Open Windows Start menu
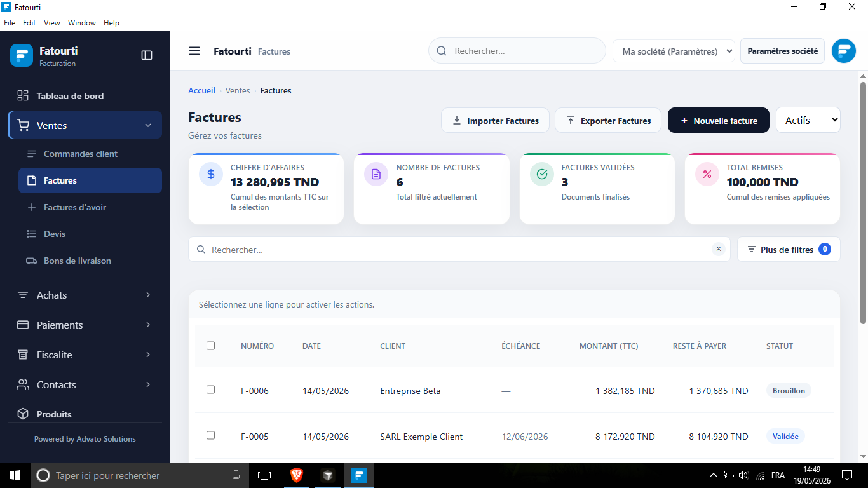This screenshot has height=488, width=868. click(x=15, y=475)
